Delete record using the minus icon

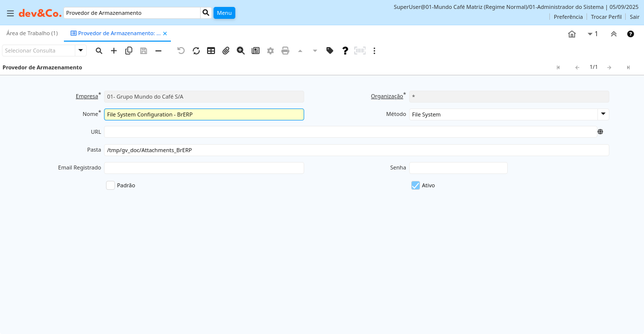coord(159,51)
